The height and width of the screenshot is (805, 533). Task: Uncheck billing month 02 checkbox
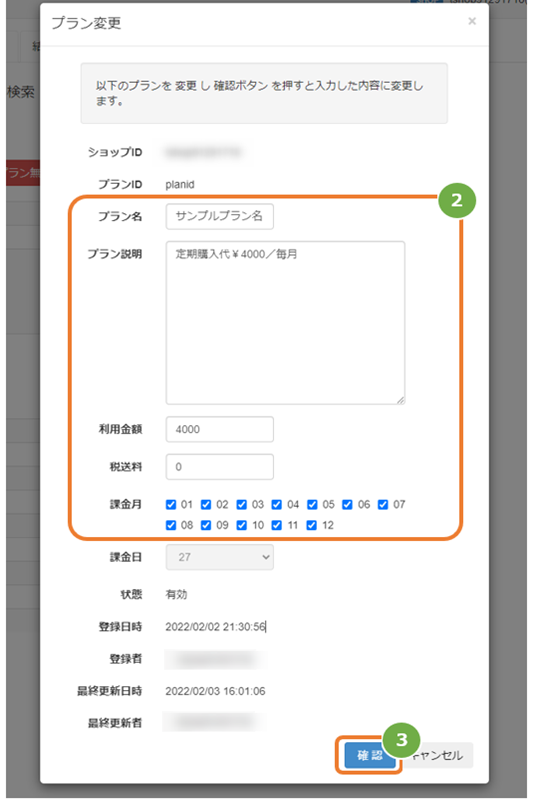click(206, 505)
